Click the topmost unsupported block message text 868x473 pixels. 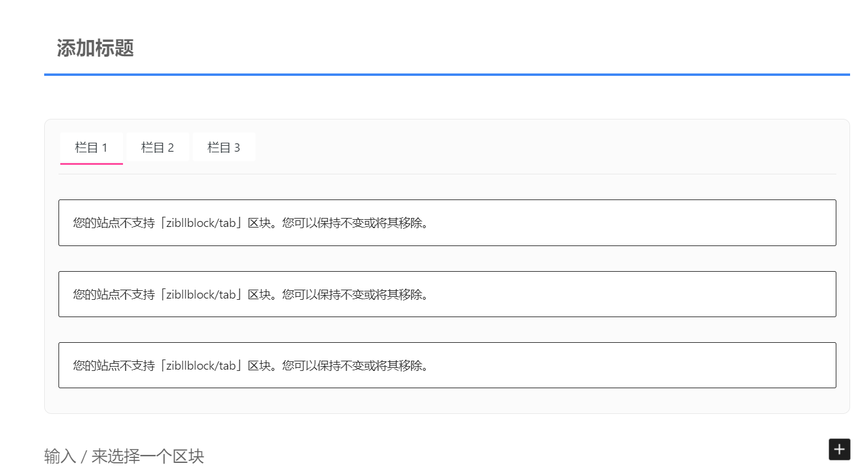coord(250,223)
